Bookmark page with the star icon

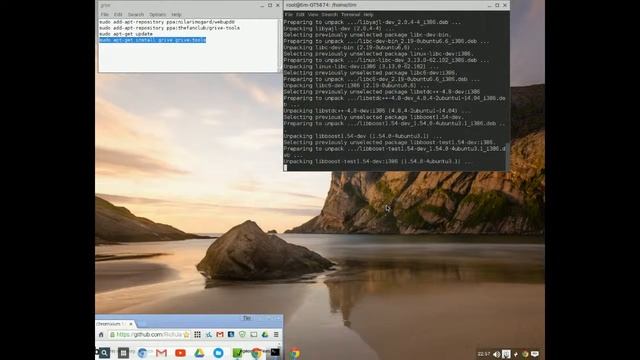point(187,335)
